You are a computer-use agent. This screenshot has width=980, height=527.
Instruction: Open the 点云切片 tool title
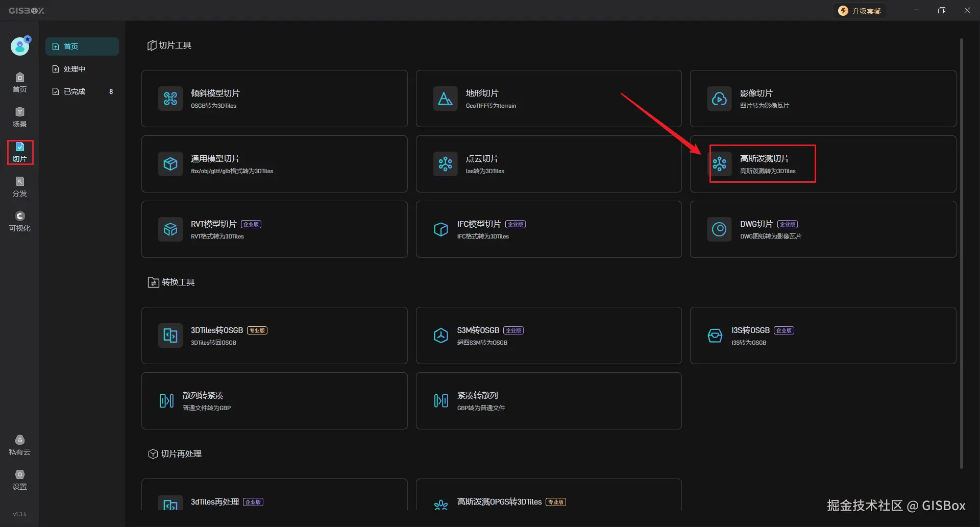point(482,159)
